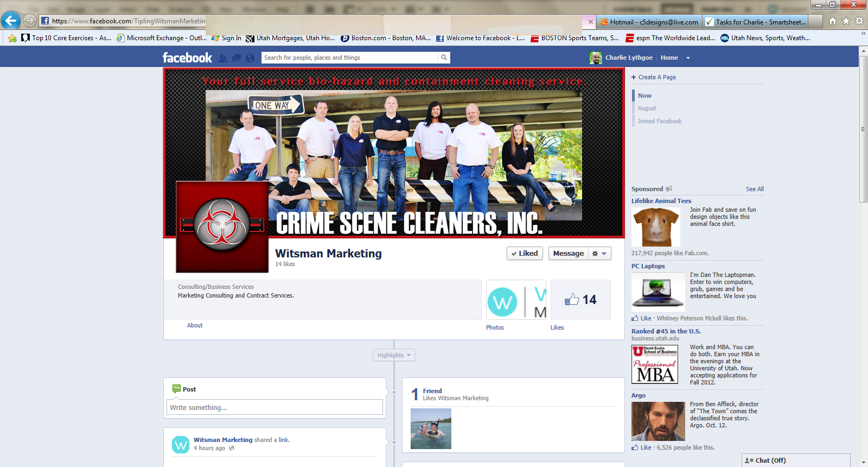
Task: Click the browser forward arrow button
Action: [x=30, y=21]
